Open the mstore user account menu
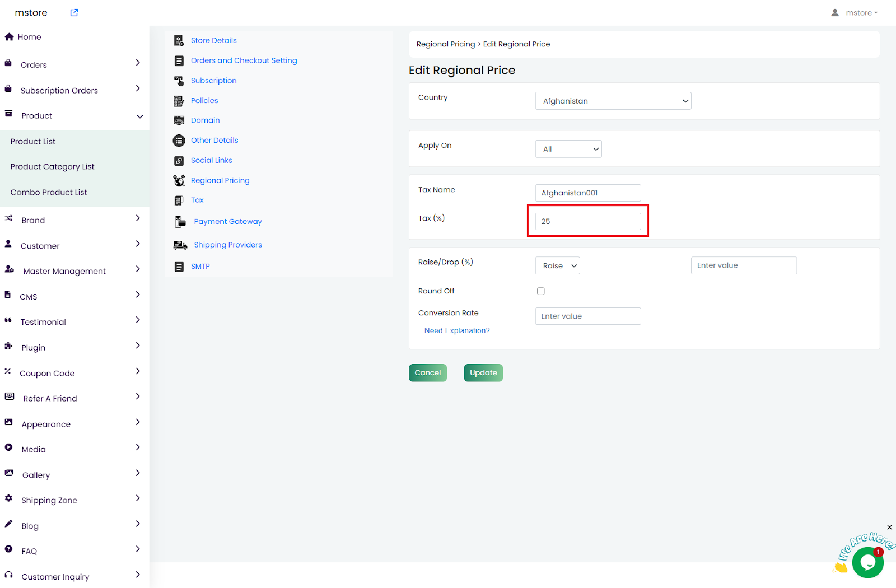The image size is (896, 588). 855,13
